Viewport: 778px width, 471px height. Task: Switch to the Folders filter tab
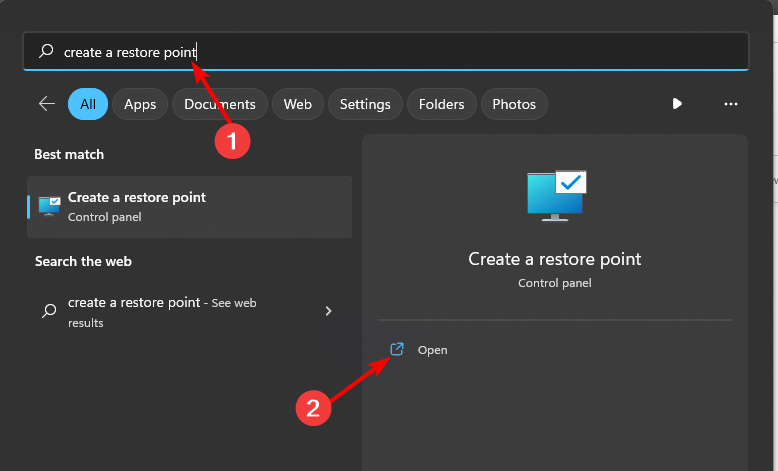(x=442, y=104)
